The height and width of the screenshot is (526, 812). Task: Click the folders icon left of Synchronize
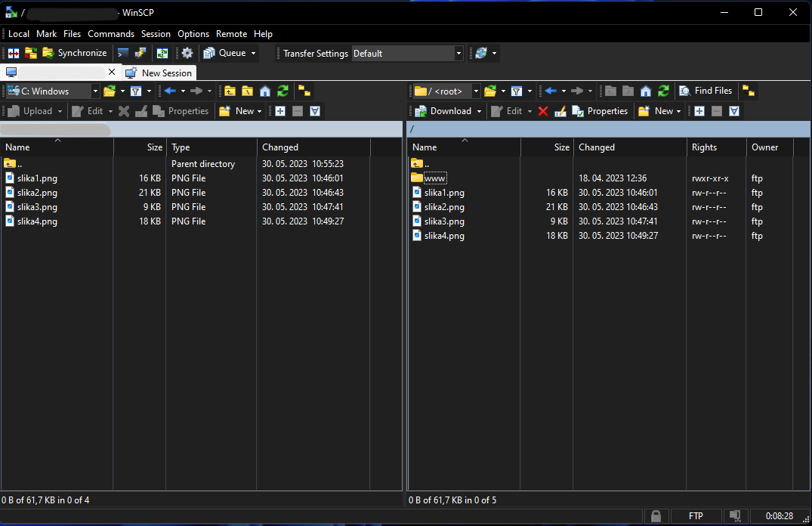coord(31,53)
